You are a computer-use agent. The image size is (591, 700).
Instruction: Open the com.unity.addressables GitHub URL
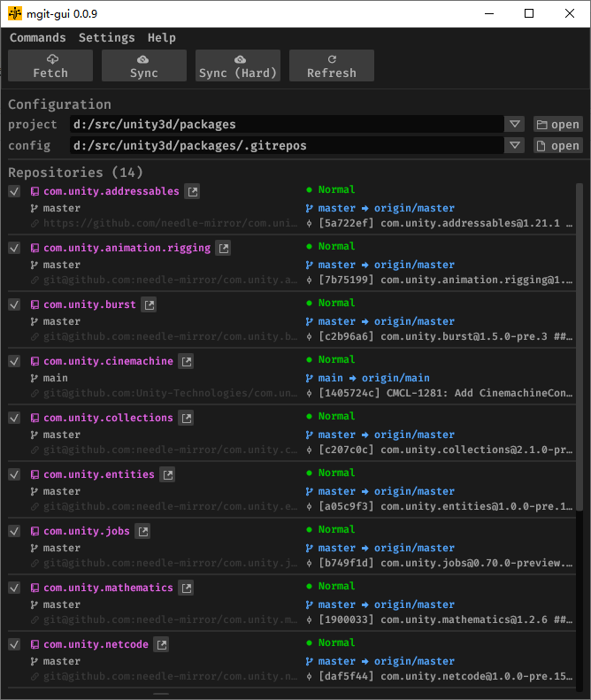[170, 223]
